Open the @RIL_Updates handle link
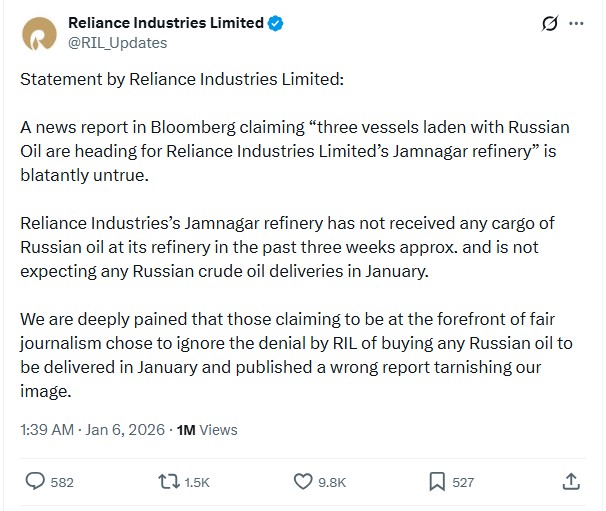 (117, 43)
